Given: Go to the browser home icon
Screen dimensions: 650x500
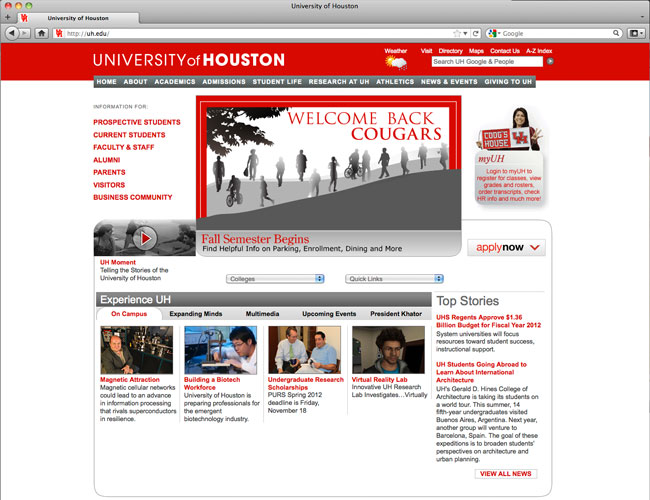Looking at the screenshot, I should 41,33.
